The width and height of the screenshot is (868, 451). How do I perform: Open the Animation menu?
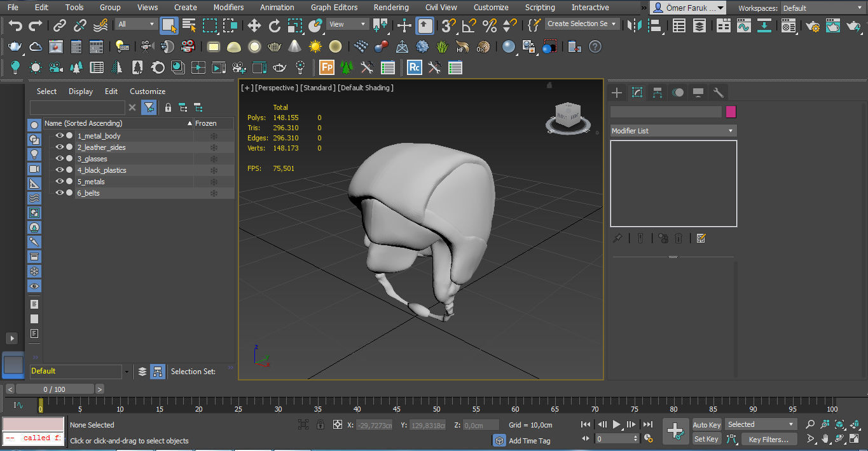(277, 8)
